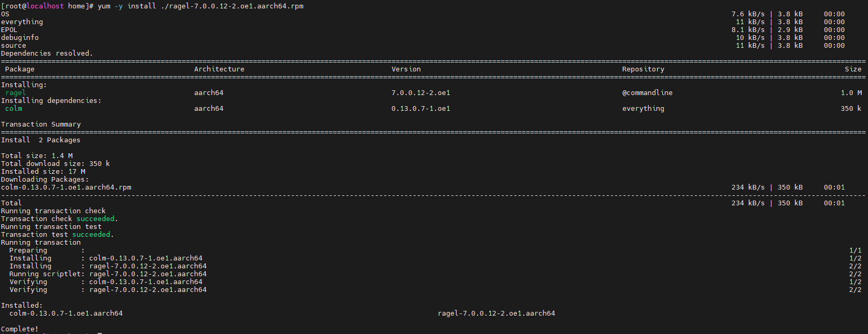Click the Repository column header
The height and width of the screenshot is (334, 868).
(643, 69)
